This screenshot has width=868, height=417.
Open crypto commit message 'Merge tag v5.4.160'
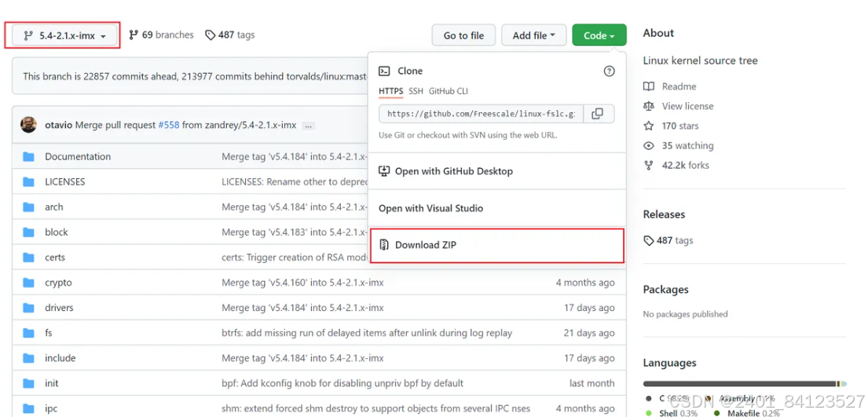coord(302,283)
